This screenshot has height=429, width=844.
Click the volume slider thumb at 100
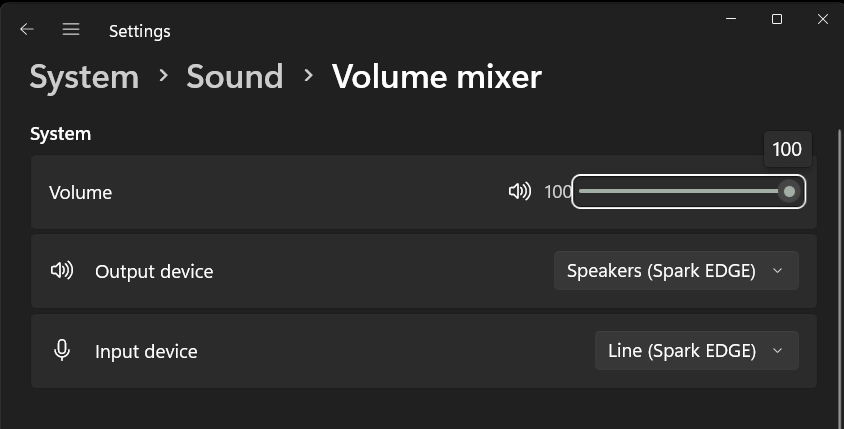789,192
